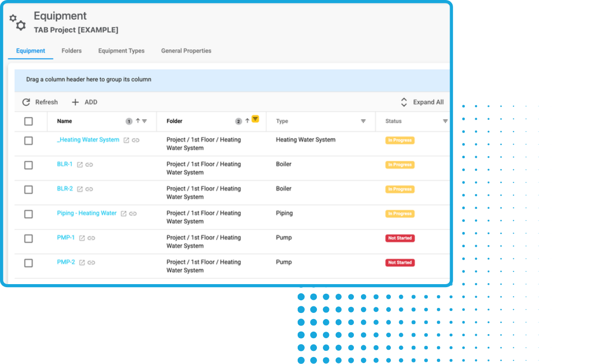
Task: Open Type column filter icon
Action: click(x=363, y=121)
